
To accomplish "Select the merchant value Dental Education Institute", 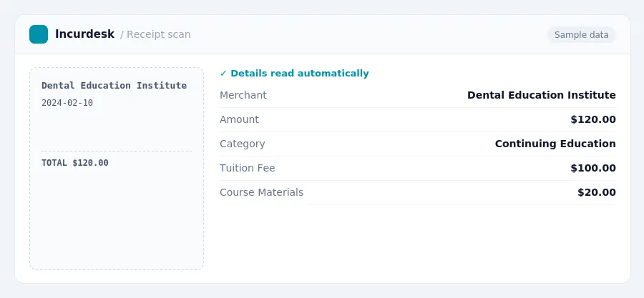I will [x=542, y=95].
